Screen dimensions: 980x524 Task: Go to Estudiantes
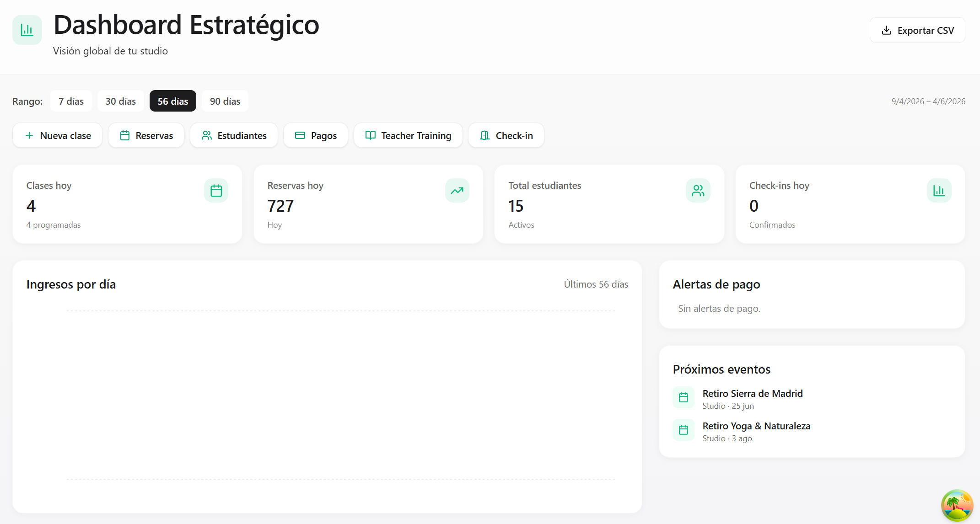[234, 135]
